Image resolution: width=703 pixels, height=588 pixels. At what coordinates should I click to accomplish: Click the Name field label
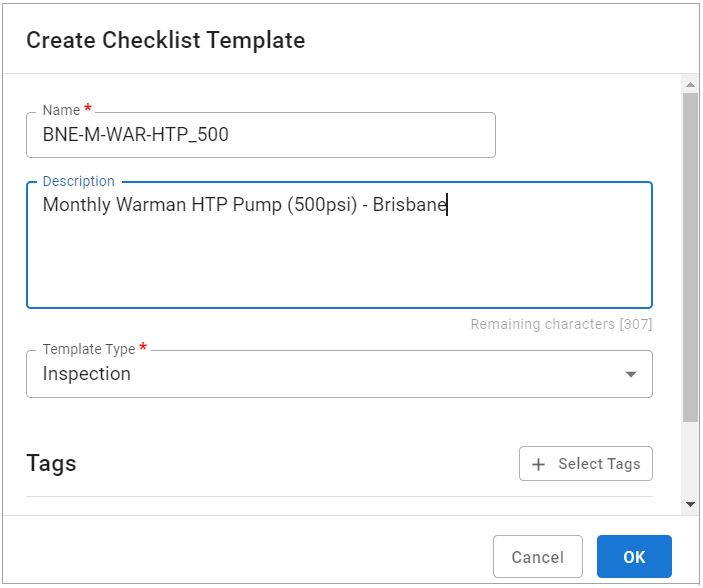click(x=61, y=110)
